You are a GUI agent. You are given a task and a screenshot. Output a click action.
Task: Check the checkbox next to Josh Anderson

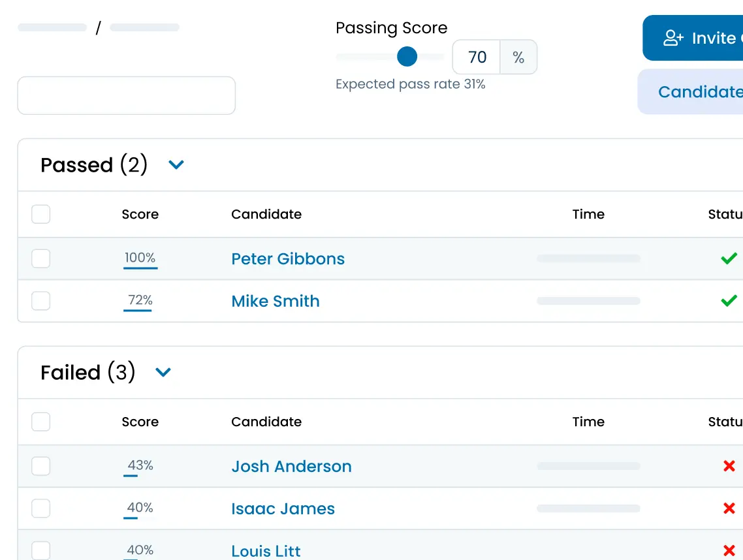tap(40, 466)
